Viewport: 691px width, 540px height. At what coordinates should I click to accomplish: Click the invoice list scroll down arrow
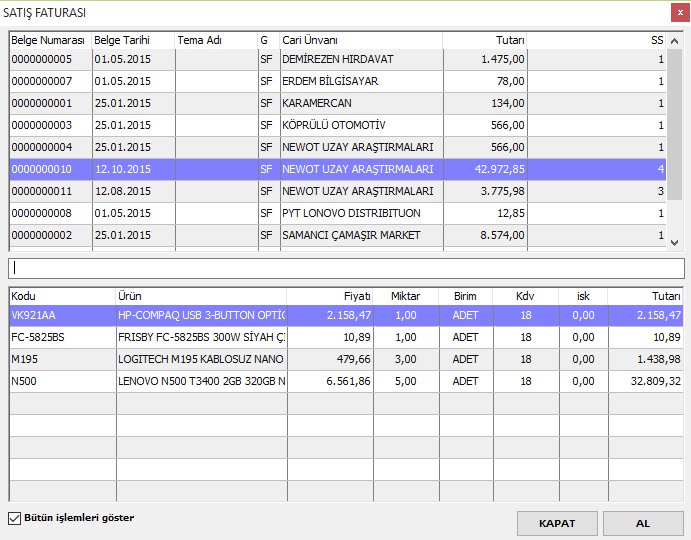click(674, 242)
